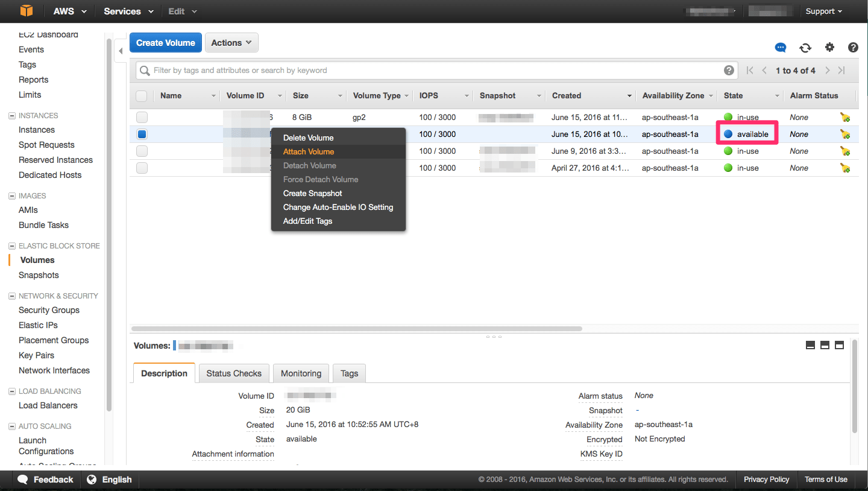Collapse the sidebar with the left arrow icon
The height and width of the screenshot is (491, 868).
click(120, 51)
